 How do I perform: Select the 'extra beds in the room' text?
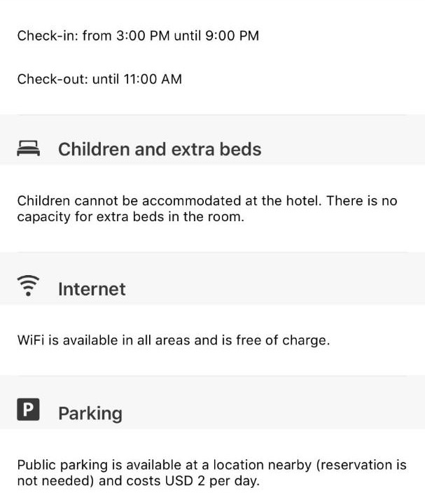click(181, 217)
